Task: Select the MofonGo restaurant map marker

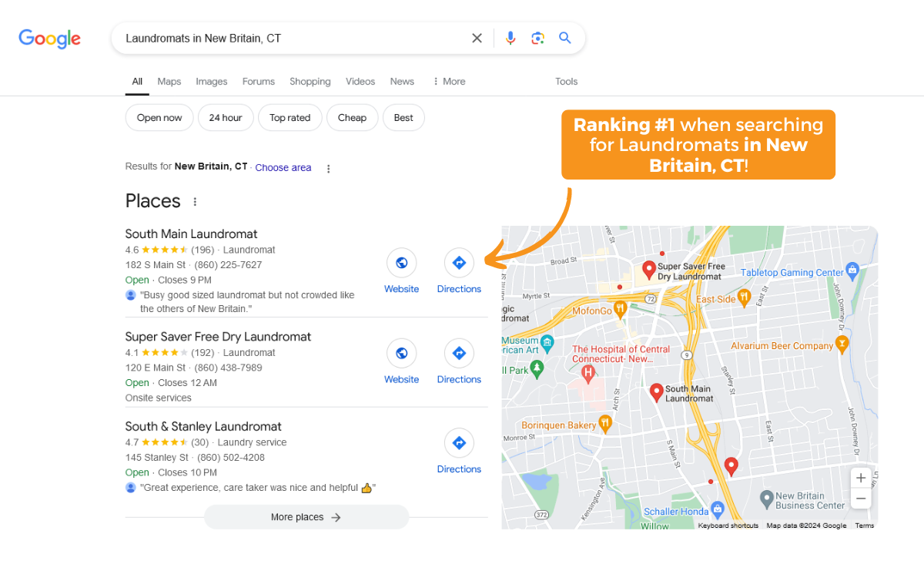Action: point(621,310)
